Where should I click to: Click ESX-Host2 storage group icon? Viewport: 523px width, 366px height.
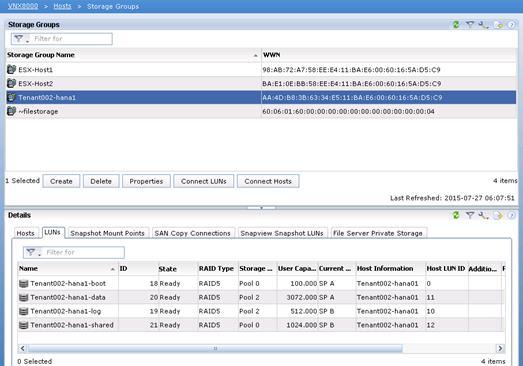11,83
